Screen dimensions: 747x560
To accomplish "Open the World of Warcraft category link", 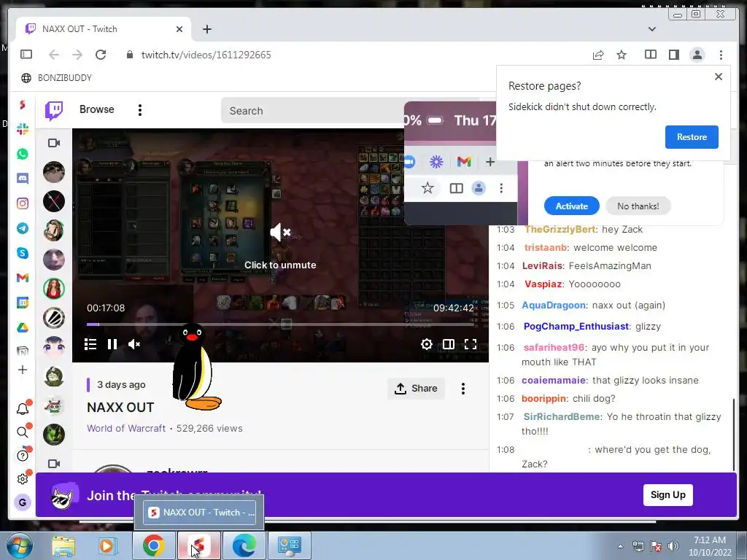I will 125,428.
